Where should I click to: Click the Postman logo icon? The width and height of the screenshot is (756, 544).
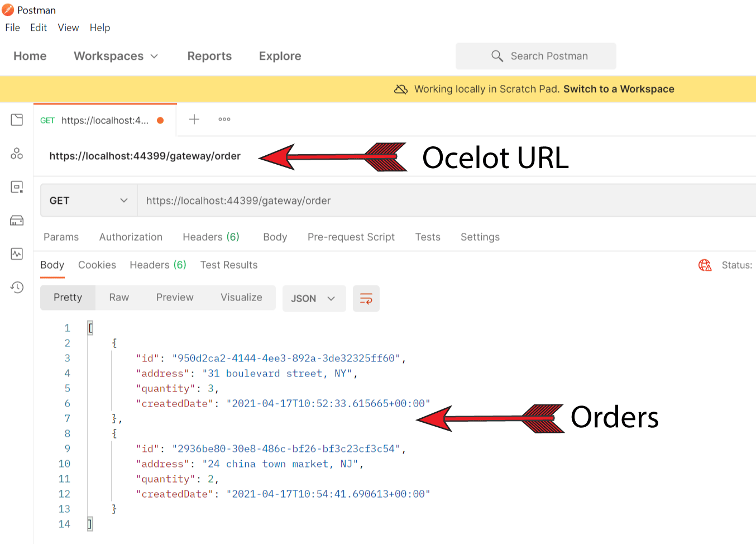pos(8,10)
